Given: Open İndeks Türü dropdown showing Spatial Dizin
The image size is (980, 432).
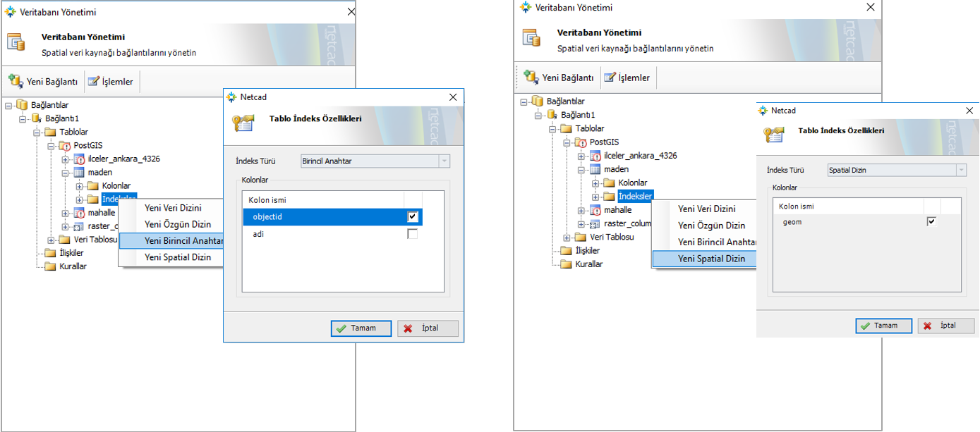Looking at the screenshot, I should point(961,170).
